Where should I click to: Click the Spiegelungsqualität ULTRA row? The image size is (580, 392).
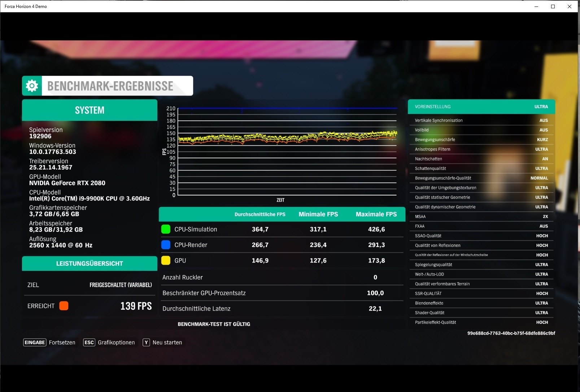click(481, 265)
